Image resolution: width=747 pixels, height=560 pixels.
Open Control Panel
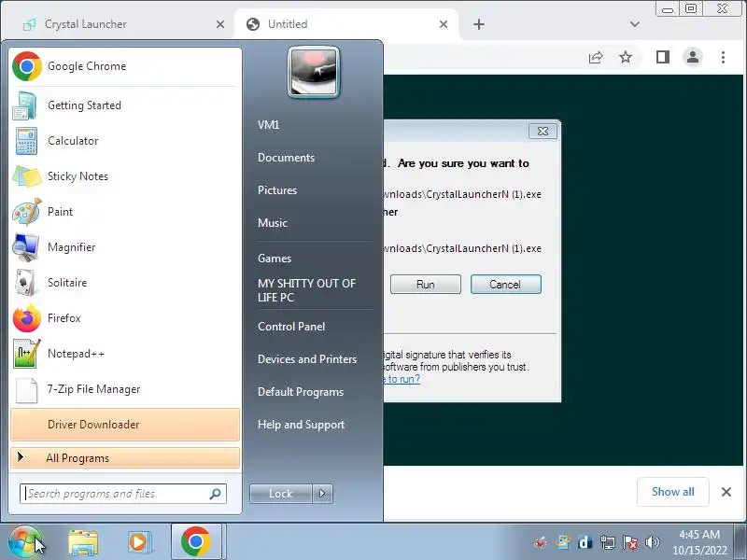pos(291,327)
